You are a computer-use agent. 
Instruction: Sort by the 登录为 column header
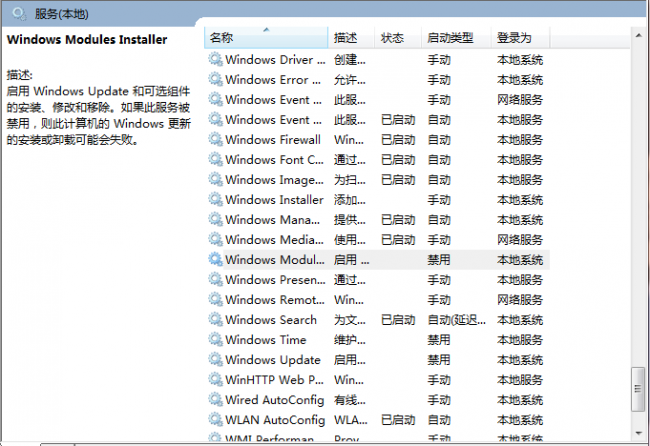click(x=521, y=38)
